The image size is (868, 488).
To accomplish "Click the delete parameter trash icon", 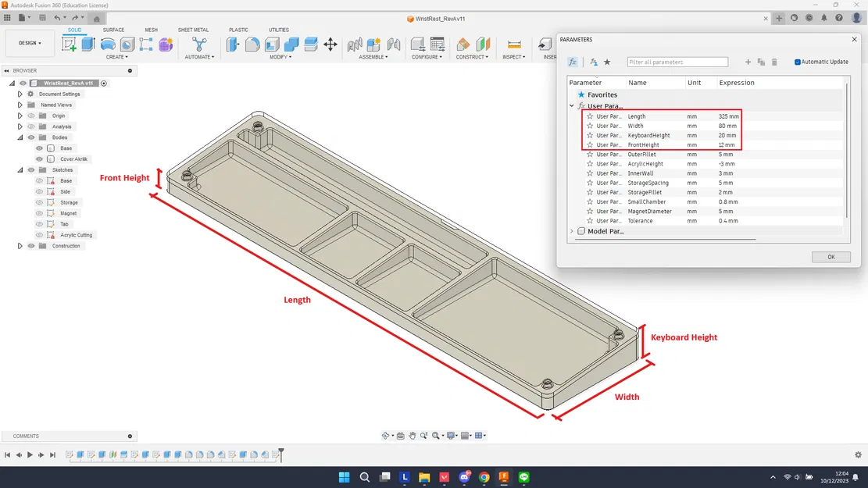I will point(774,62).
